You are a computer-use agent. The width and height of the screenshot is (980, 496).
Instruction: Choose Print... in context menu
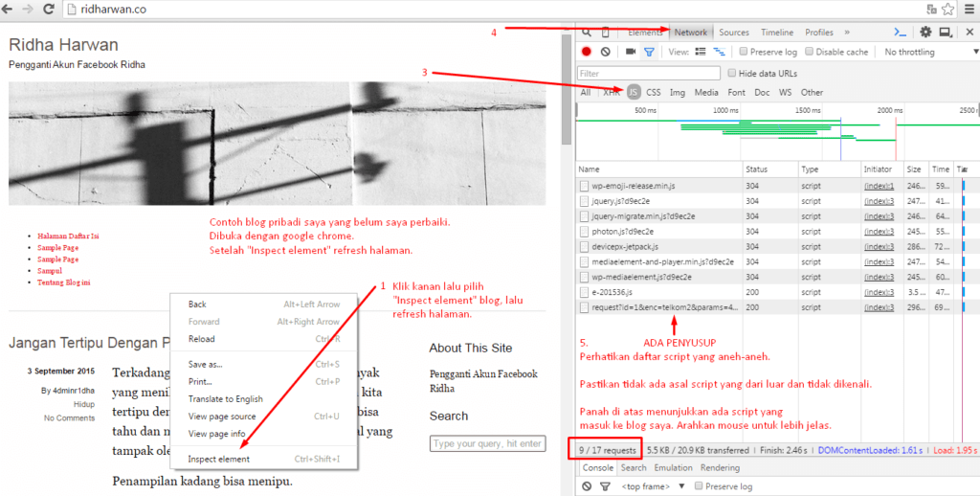pyautogui.click(x=264, y=381)
